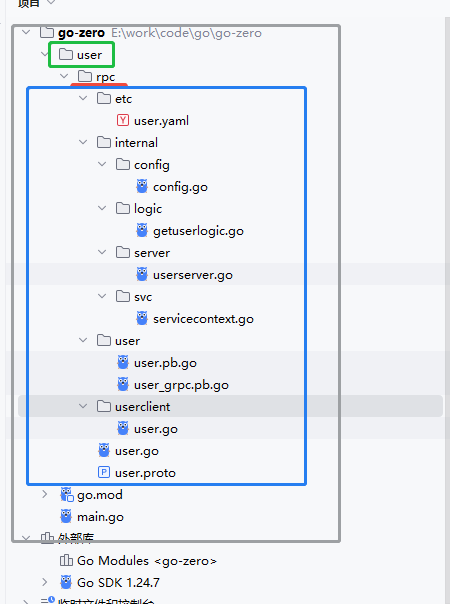The height and width of the screenshot is (604, 450).
Task: Select the userserver.go file name
Action: tap(193, 275)
